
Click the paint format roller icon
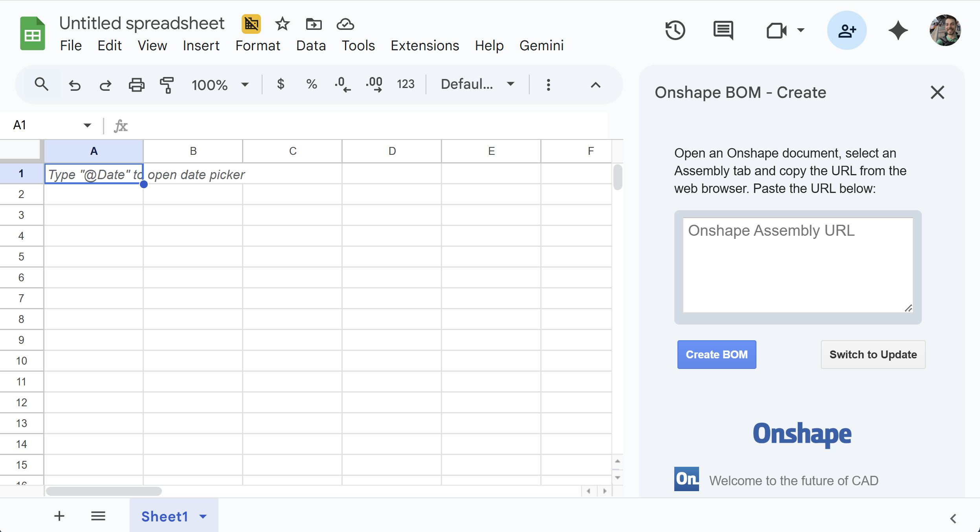(167, 85)
